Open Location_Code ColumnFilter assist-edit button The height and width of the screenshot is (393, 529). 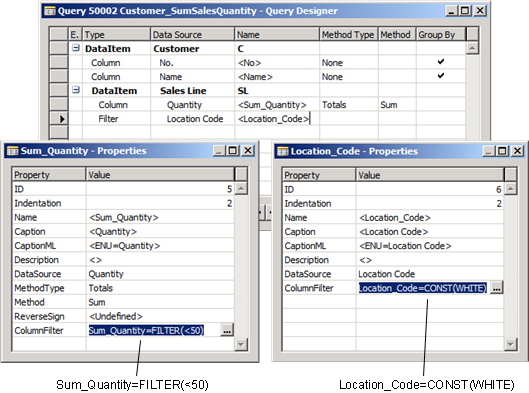coord(497,288)
